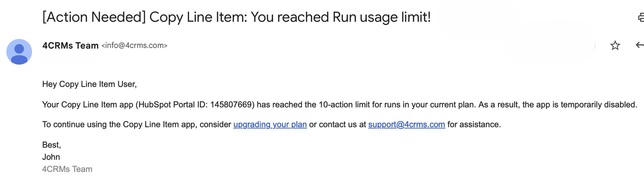Print this email using the printer icon

click(x=641, y=17)
